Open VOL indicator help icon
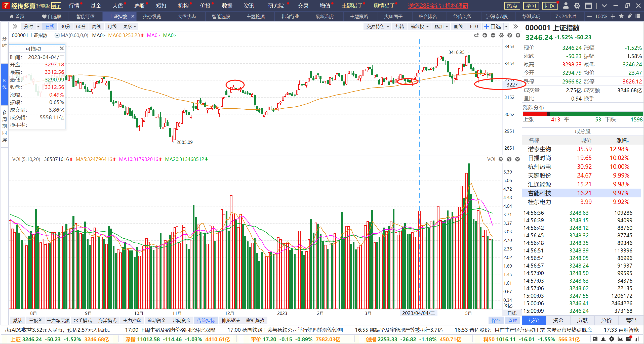The width and height of the screenshot is (644, 344). 509,159
